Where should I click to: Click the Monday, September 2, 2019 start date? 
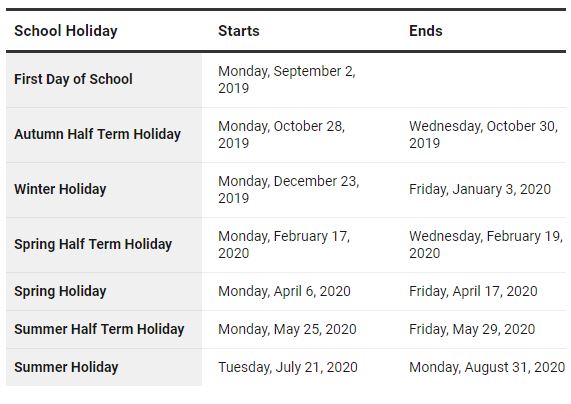[x=287, y=79]
